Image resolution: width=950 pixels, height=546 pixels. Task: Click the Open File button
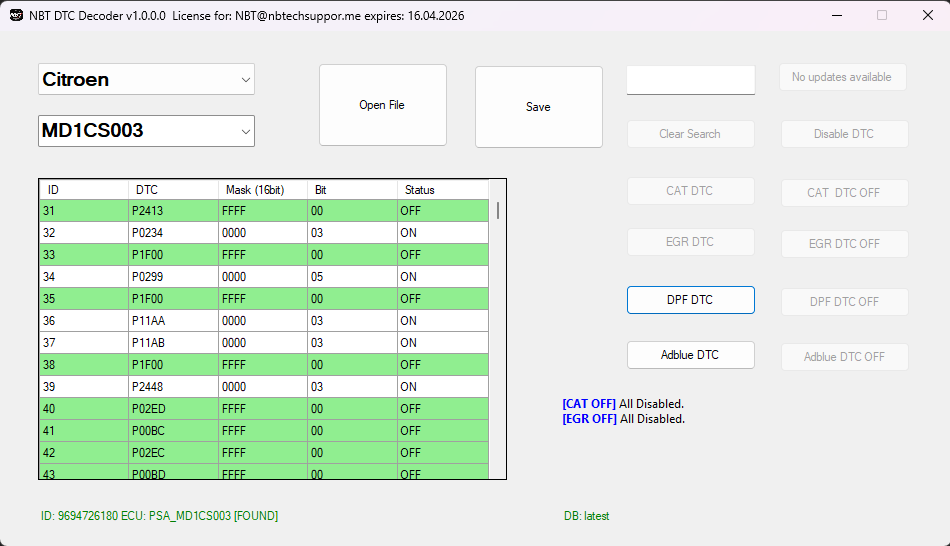pyautogui.click(x=382, y=105)
